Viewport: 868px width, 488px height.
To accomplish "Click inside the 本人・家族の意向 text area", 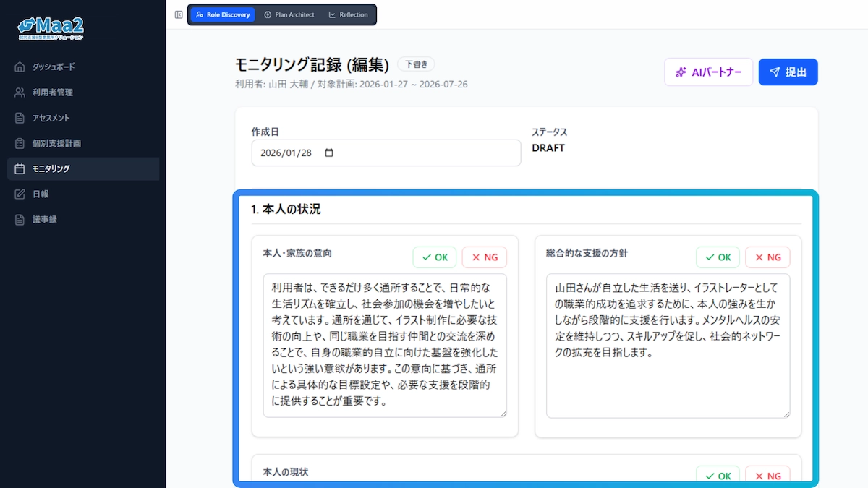I will 385,345.
